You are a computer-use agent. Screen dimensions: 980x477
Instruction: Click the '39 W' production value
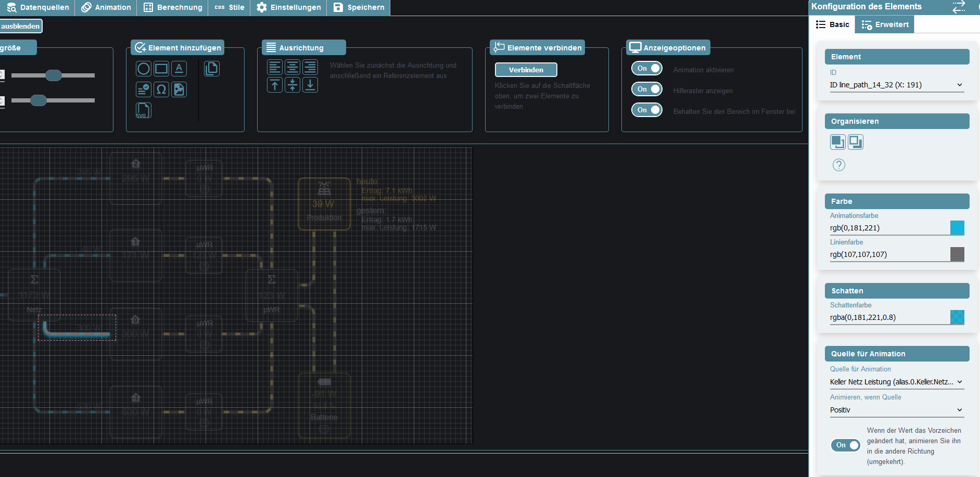tap(323, 204)
